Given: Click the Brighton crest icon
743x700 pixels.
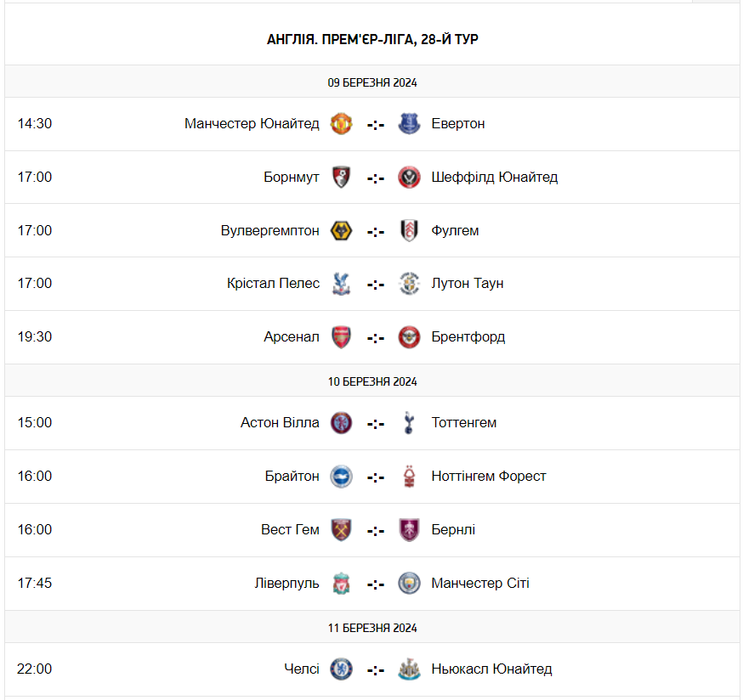Looking at the screenshot, I should point(342,477).
